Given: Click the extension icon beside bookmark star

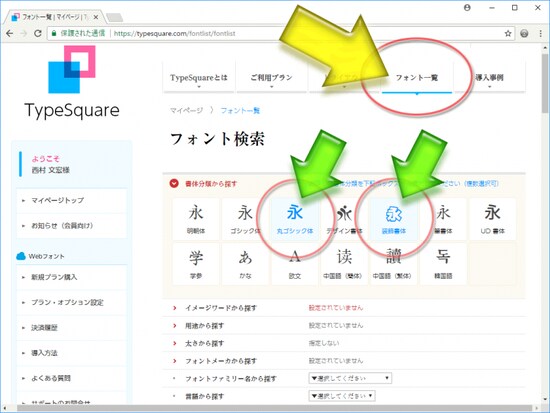Looking at the screenshot, I should [524, 33].
